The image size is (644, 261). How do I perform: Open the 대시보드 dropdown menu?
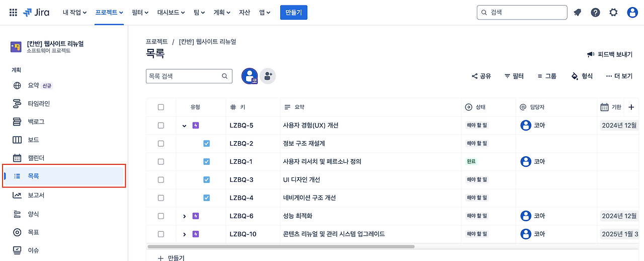coord(171,13)
